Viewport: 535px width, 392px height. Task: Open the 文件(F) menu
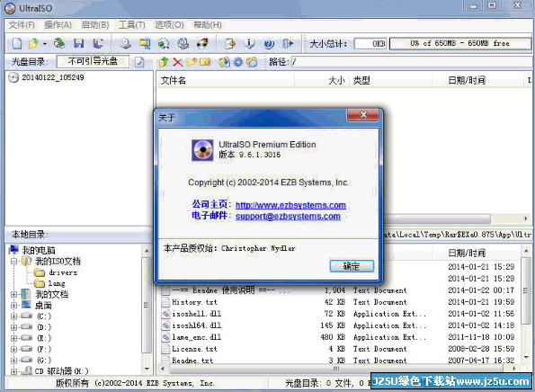pyautogui.click(x=22, y=25)
